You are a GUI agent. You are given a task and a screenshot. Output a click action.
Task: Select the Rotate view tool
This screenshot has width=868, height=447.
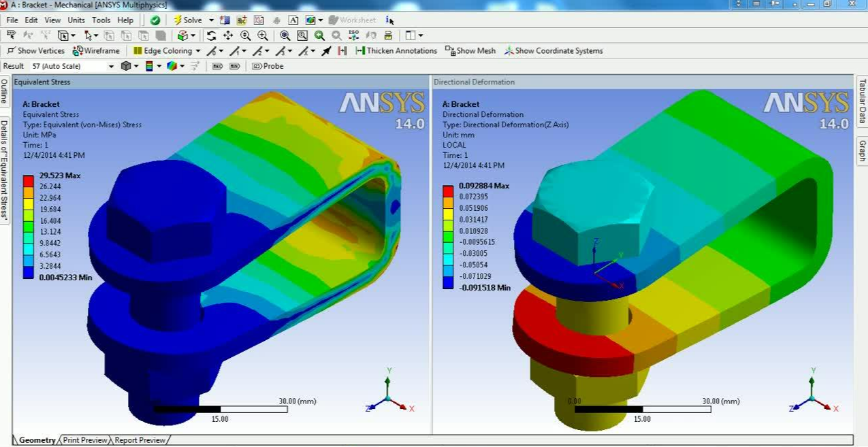click(x=211, y=35)
